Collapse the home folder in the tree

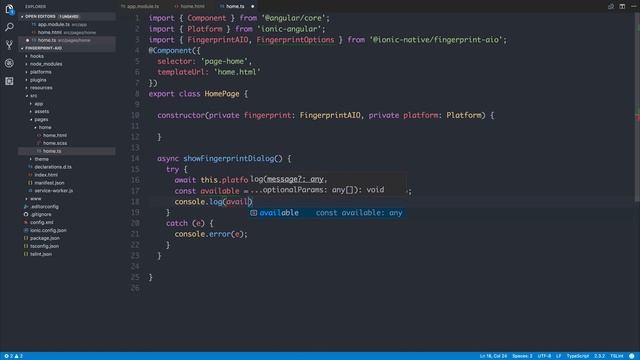[x=44, y=127]
